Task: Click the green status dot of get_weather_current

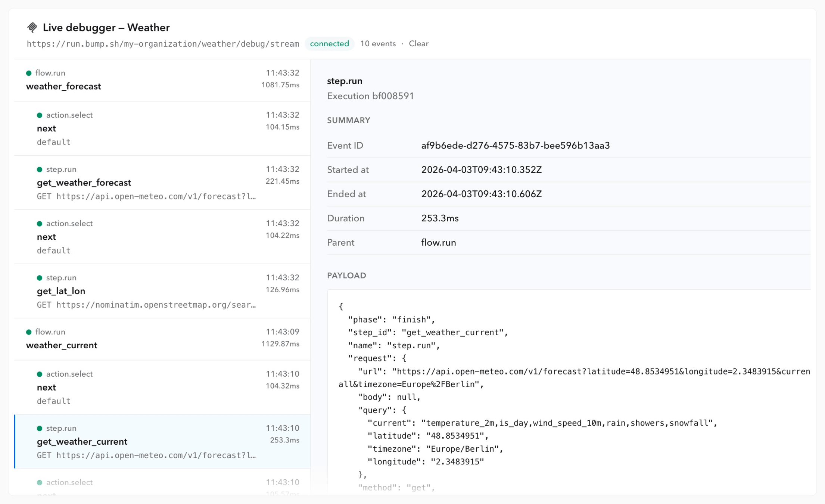Action: coord(40,428)
